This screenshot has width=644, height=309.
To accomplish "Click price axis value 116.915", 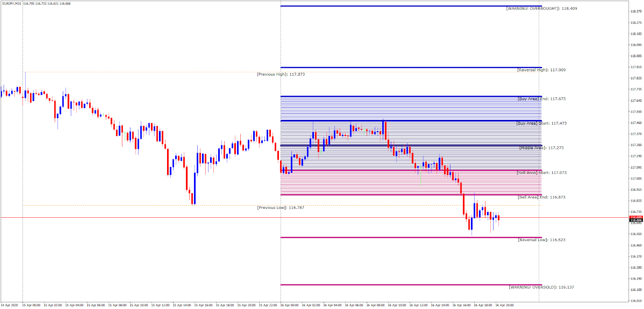I will tap(636, 190).
